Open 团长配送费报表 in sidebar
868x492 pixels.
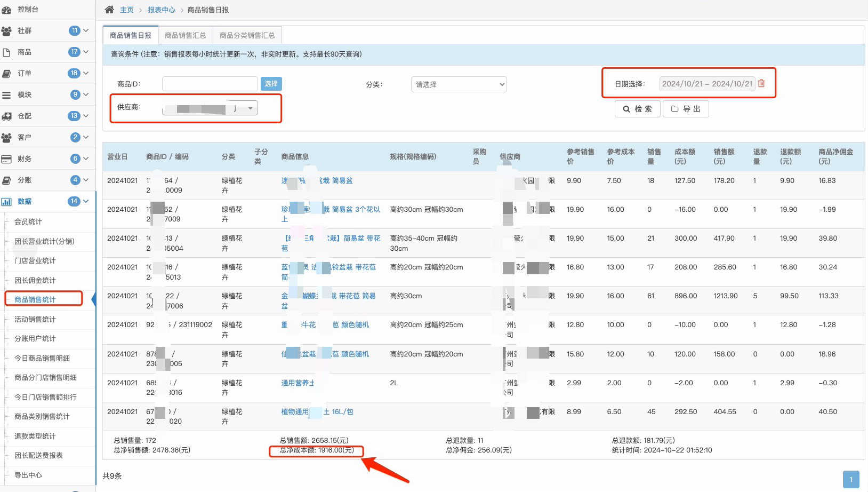[x=39, y=455]
